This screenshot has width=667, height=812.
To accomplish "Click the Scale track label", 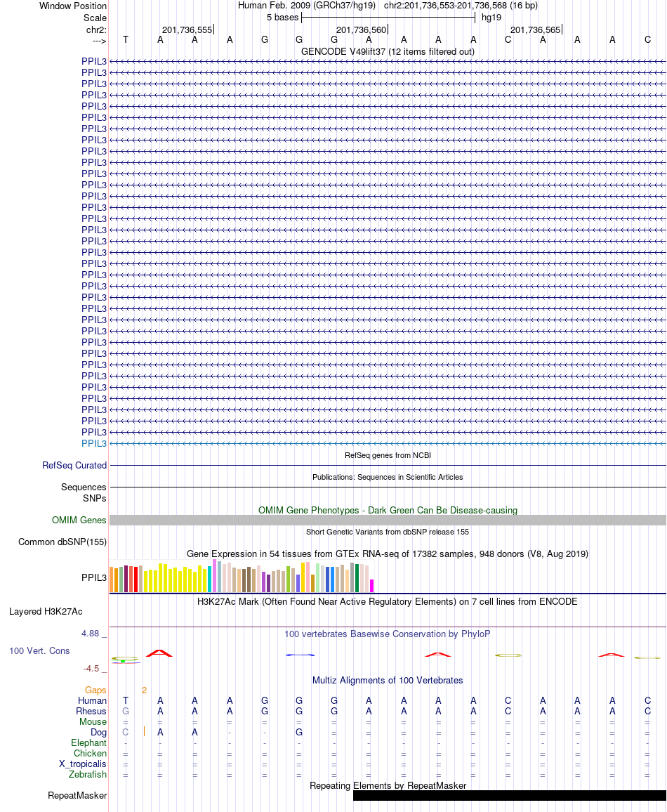I will (x=95, y=18).
